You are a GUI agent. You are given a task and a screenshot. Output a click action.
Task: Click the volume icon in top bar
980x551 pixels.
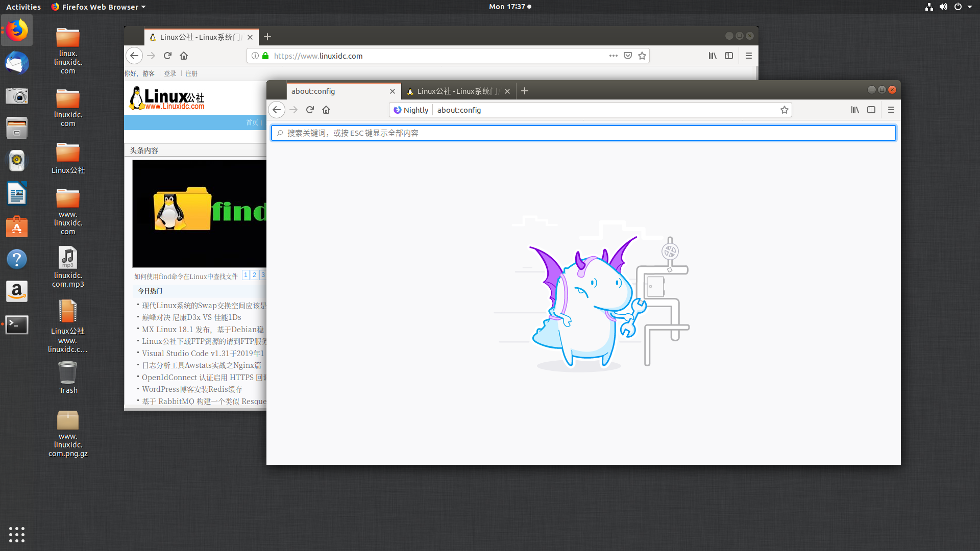[943, 7]
